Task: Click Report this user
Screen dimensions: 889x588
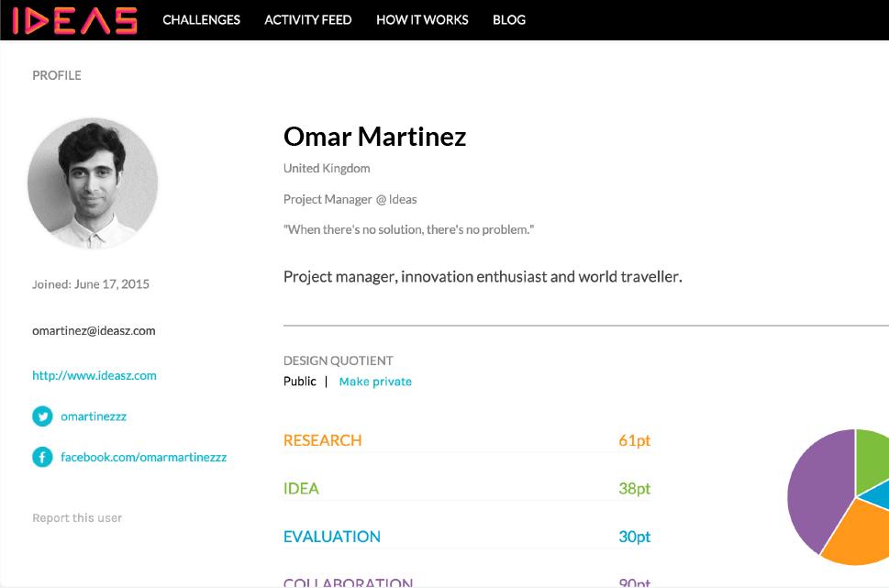Action: [x=76, y=517]
